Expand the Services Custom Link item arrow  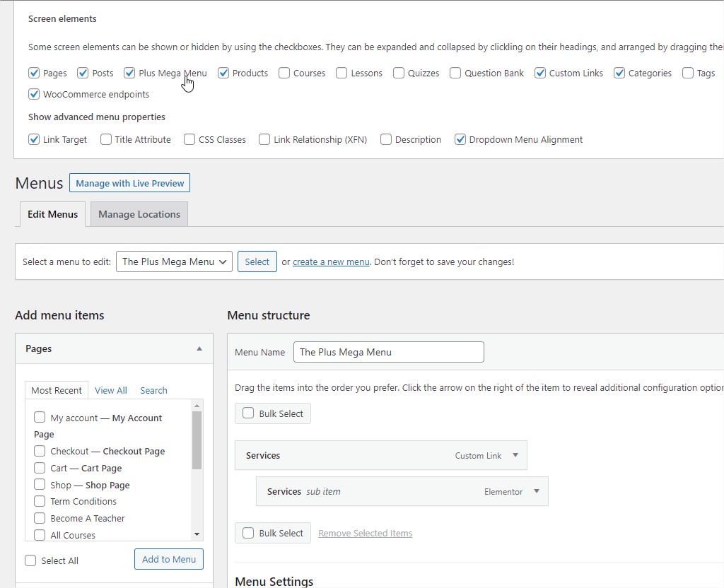(515, 456)
